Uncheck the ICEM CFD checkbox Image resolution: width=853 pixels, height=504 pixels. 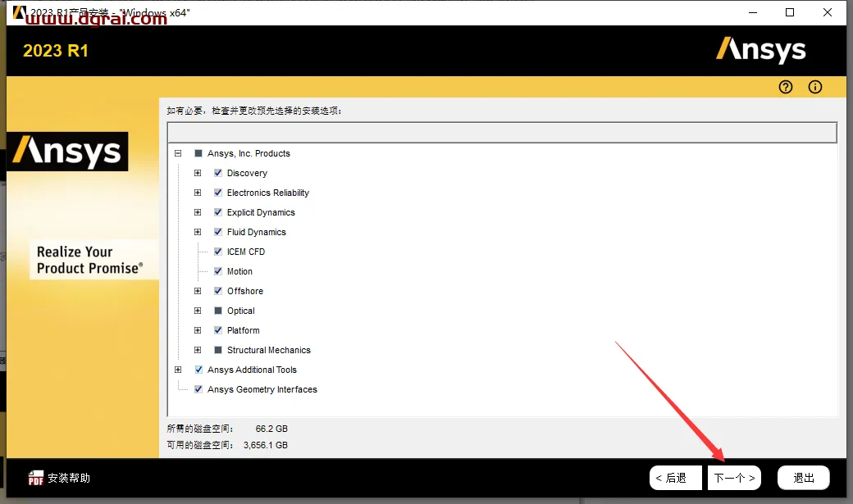tap(218, 252)
